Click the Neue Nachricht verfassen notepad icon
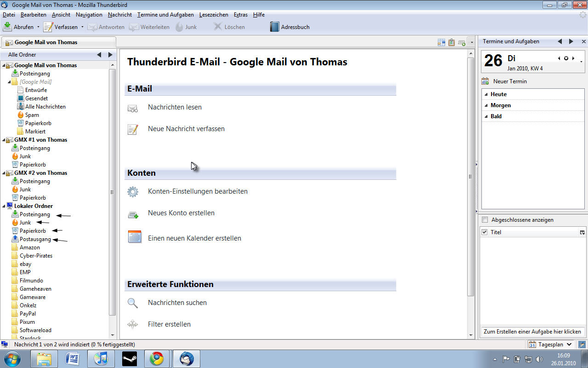The width and height of the screenshot is (588, 368). point(133,129)
